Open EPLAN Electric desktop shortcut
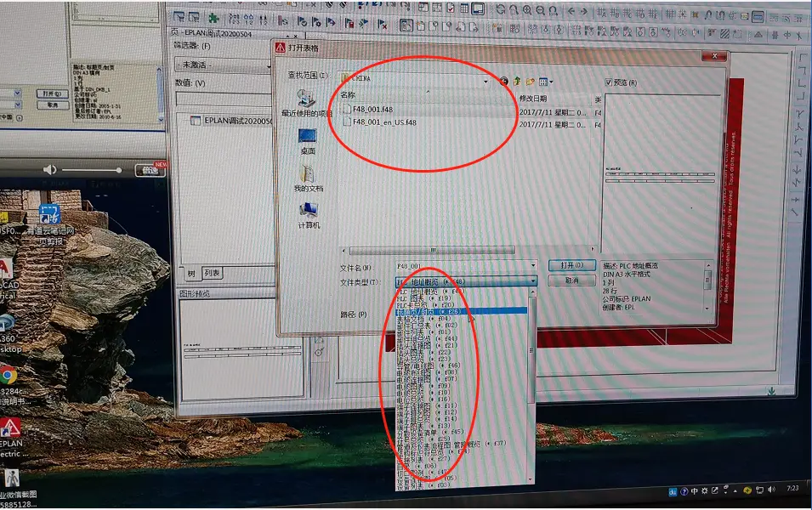 pos(10,438)
